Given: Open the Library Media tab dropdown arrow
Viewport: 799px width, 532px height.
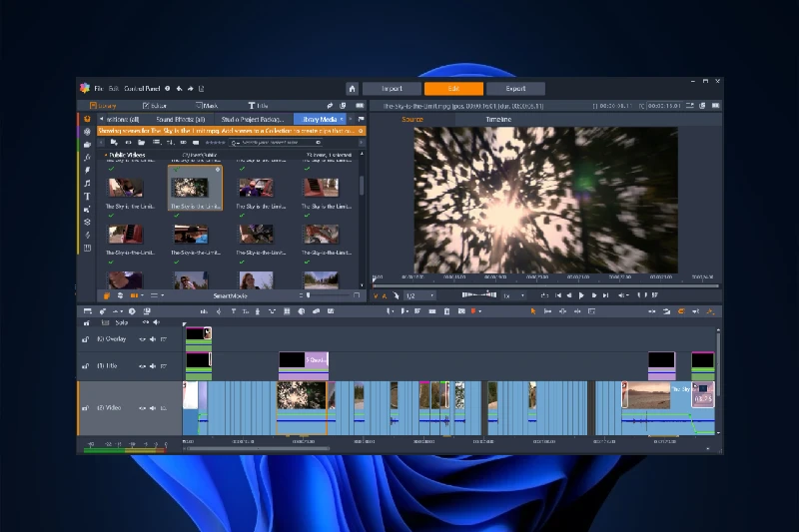Looking at the screenshot, I should 342,119.
